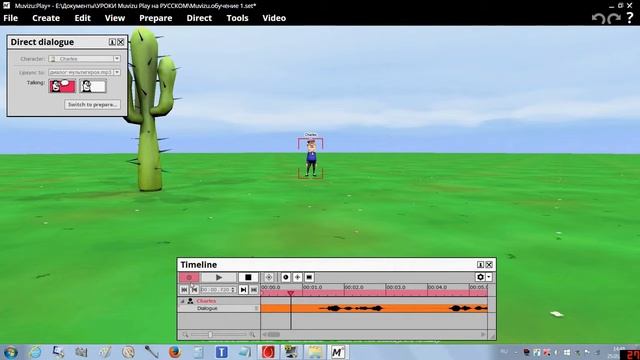Viewport: 640px width, 360px height.
Task: Select the silent not-talking state
Action: click(93, 86)
